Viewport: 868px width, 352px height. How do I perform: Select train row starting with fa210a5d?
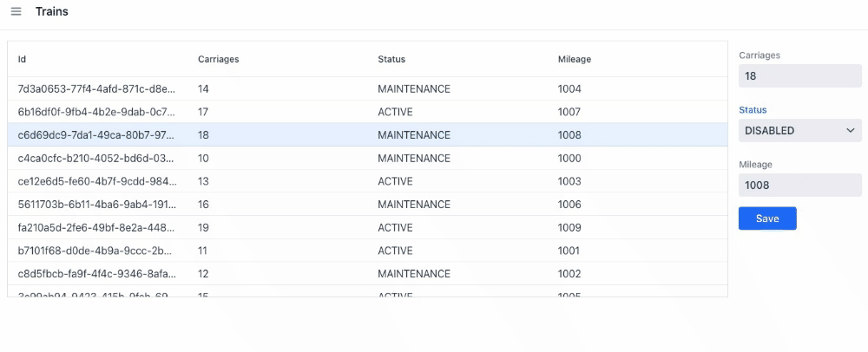pyautogui.click(x=96, y=228)
